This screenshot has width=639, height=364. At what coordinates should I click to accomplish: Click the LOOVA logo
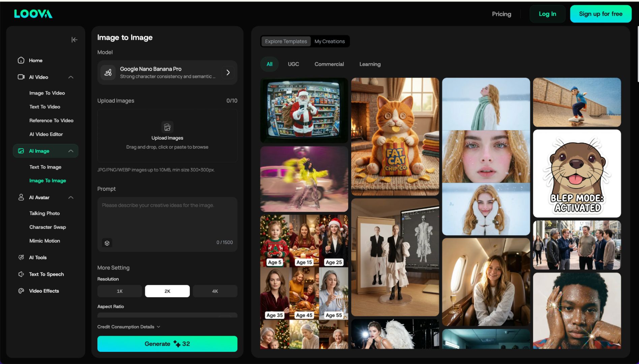pyautogui.click(x=33, y=14)
